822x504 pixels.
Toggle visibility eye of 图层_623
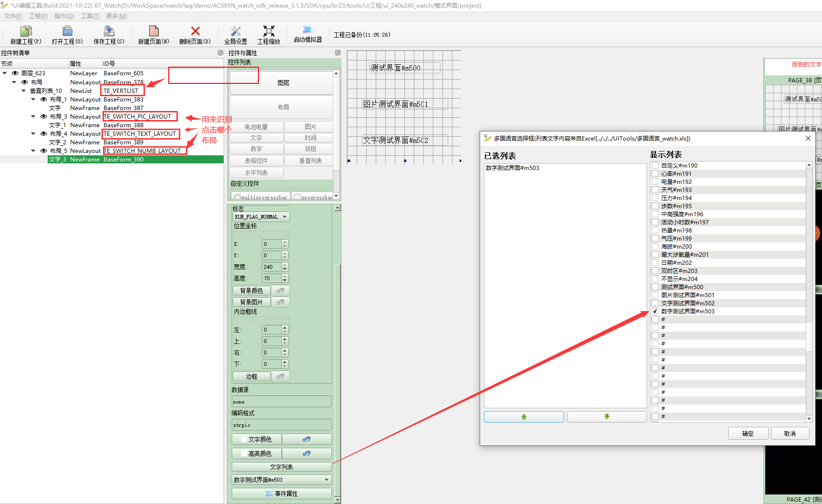[15, 73]
